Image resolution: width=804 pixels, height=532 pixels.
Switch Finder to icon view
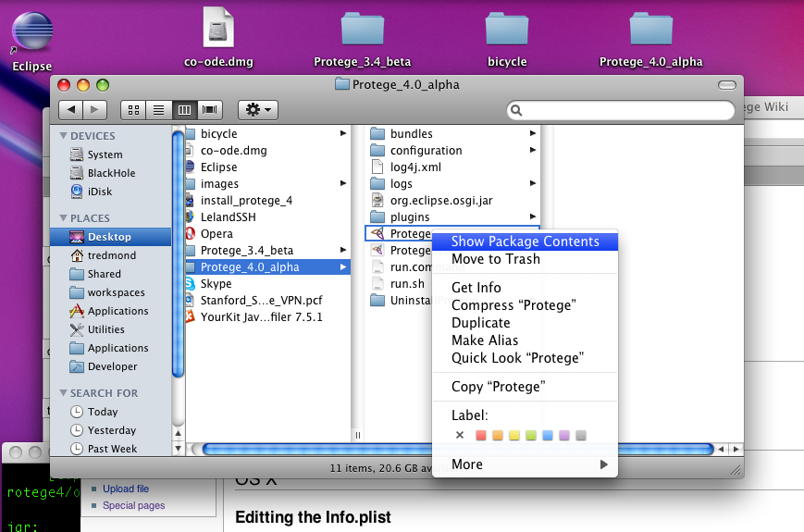(134, 110)
